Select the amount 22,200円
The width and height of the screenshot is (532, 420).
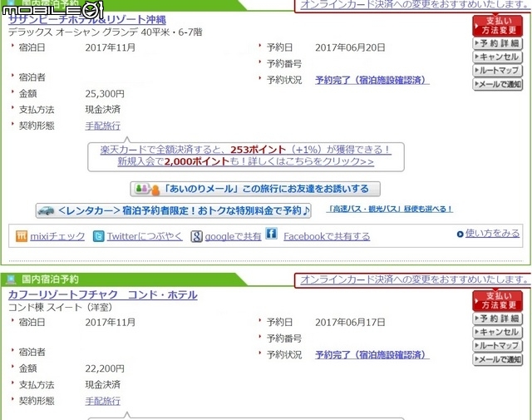[x=105, y=368]
